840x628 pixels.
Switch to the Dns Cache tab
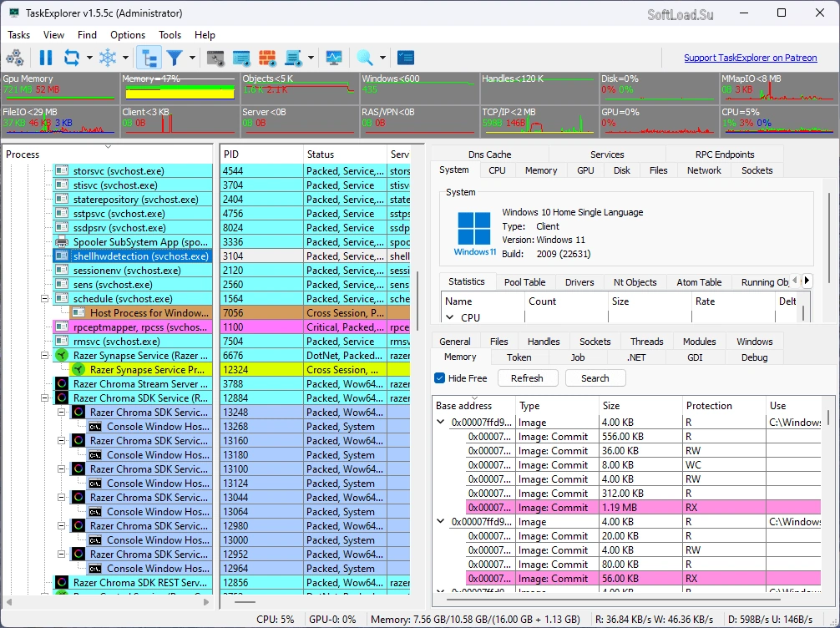click(x=489, y=154)
